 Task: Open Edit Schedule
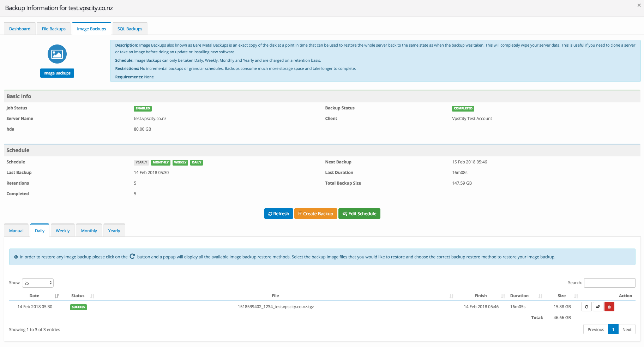[x=359, y=214]
